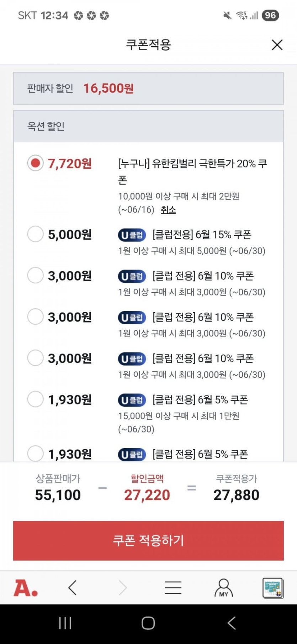Go back using the browser back arrow
The height and width of the screenshot is (644, 297).
pyautogui.click(x=73, y=588)
